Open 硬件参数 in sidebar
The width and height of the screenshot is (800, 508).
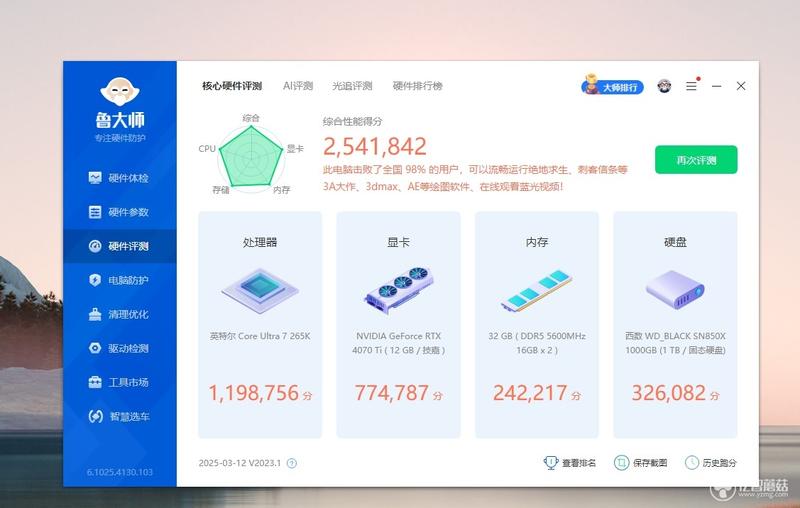[x=120, y=212]
